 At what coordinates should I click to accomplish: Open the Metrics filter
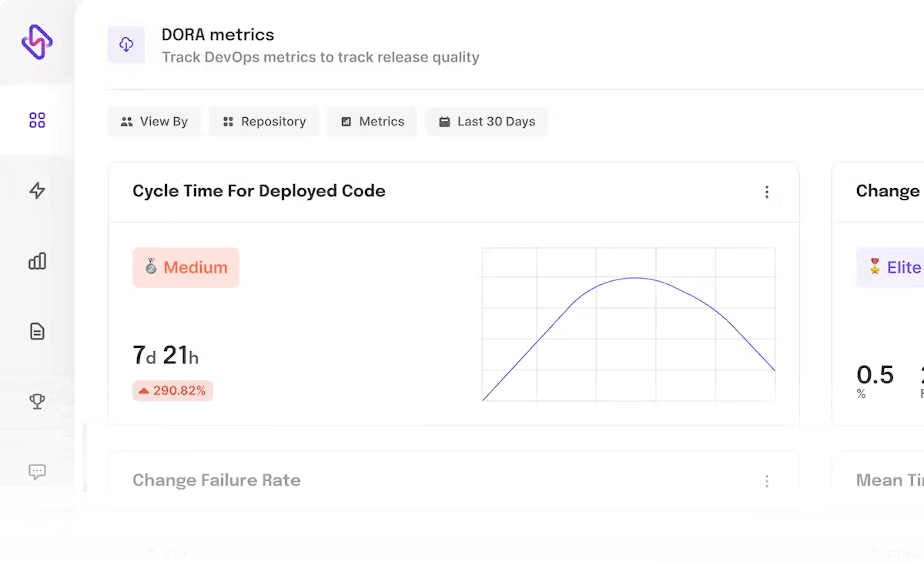pyautogui.click(x=372, y=122)
